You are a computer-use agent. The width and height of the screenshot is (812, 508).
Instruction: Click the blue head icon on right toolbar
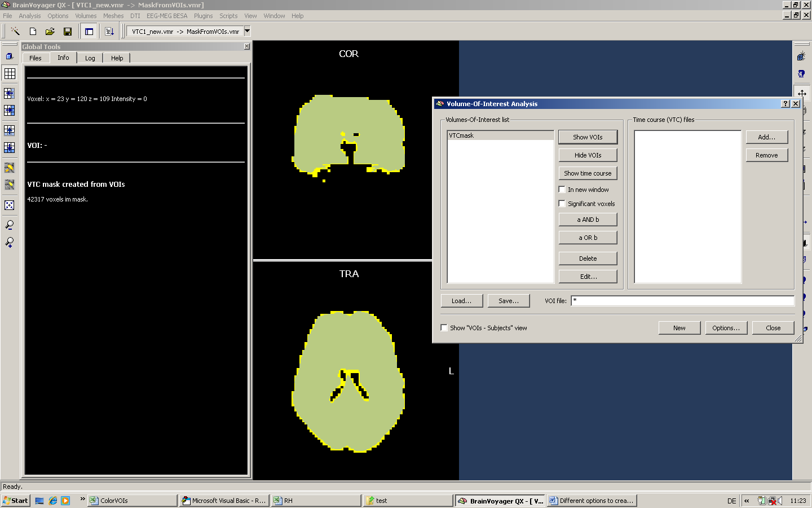pyautogui.click(x=801, y=74)
